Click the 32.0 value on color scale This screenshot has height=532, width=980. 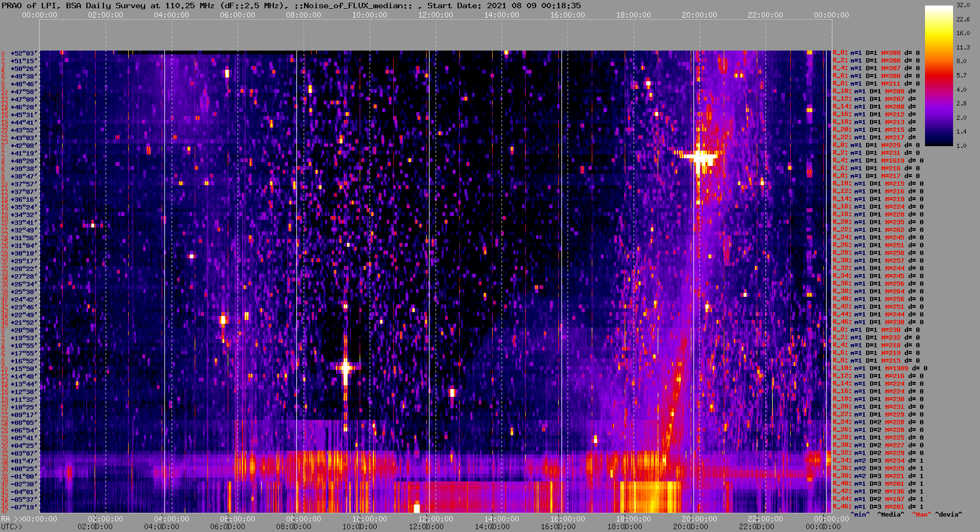pyautogui.click(x=963, y=5)
